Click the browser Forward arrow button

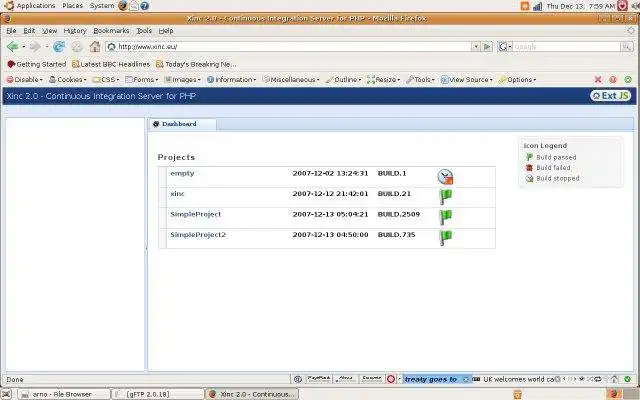click(x=35, y=47)
